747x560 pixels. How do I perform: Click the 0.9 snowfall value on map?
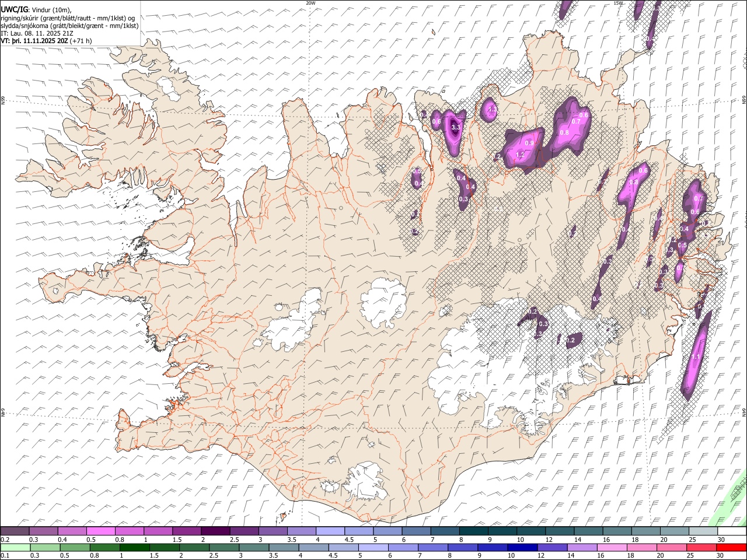click(529, 143)
